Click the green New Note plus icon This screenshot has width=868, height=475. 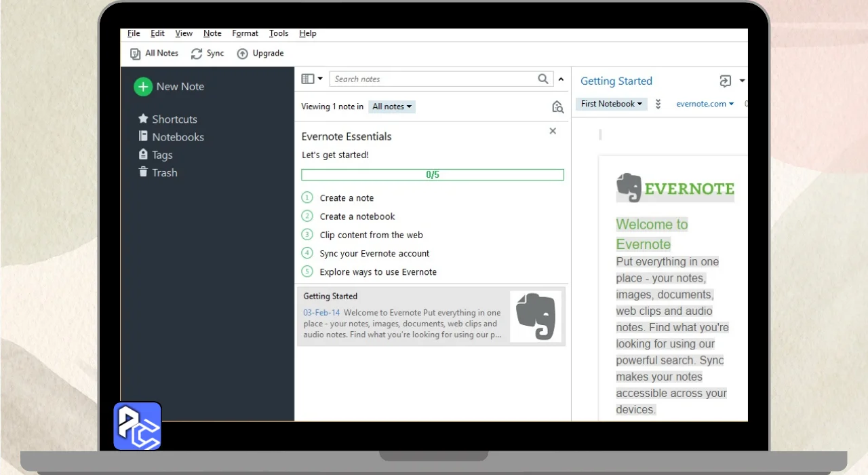click(x=143, y=87)
